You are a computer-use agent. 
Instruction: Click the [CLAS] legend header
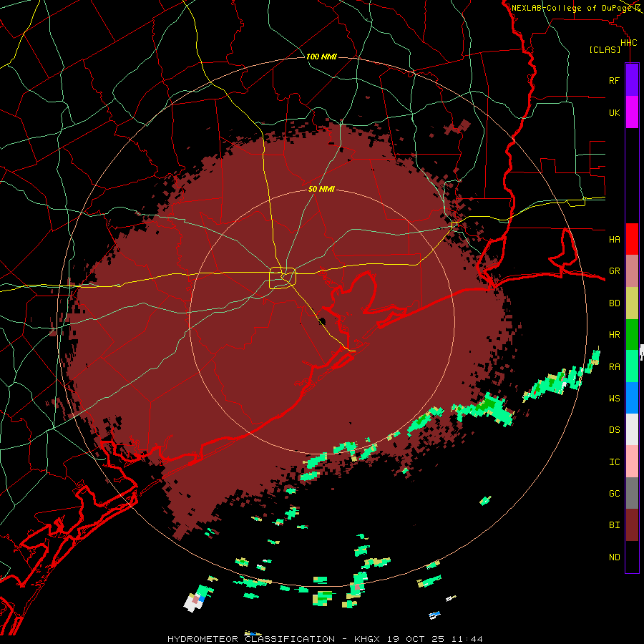tap(605, 50)
